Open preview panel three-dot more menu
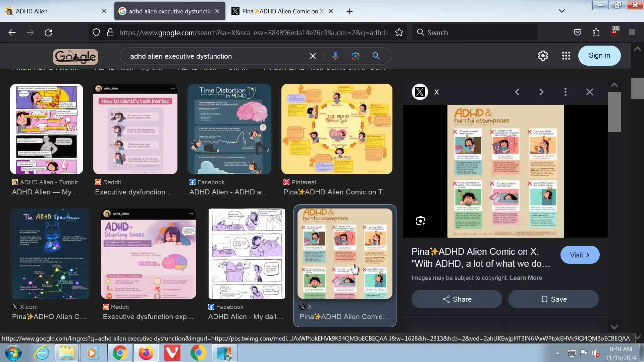 [565, 92]
